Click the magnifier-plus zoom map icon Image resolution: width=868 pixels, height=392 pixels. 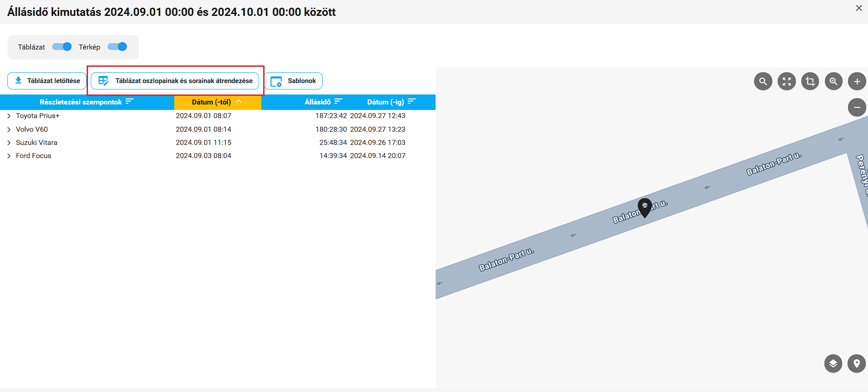tap(834, 82)
